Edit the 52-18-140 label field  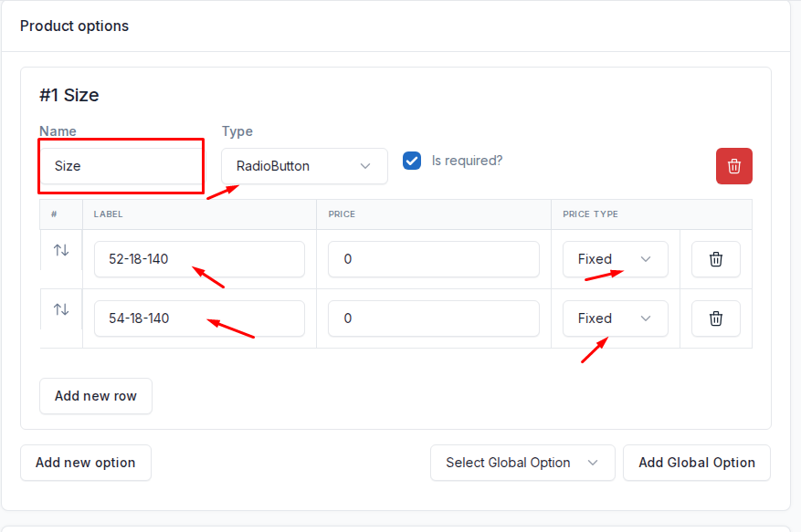[199, 259]
